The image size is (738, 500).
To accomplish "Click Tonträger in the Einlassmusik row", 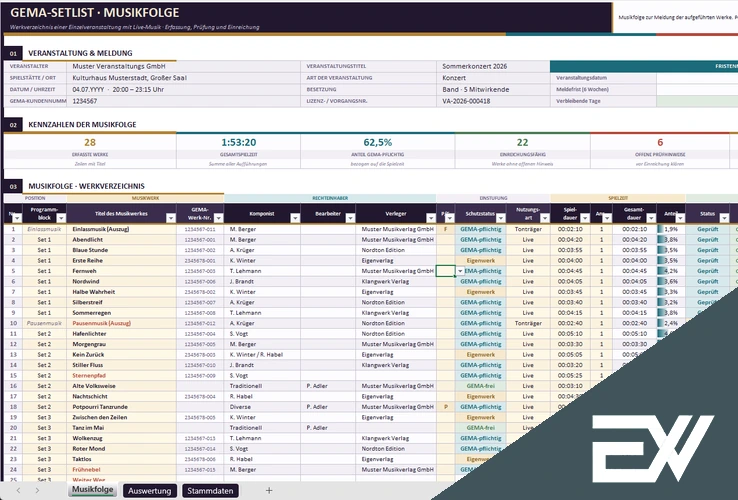I will (528, 229).
